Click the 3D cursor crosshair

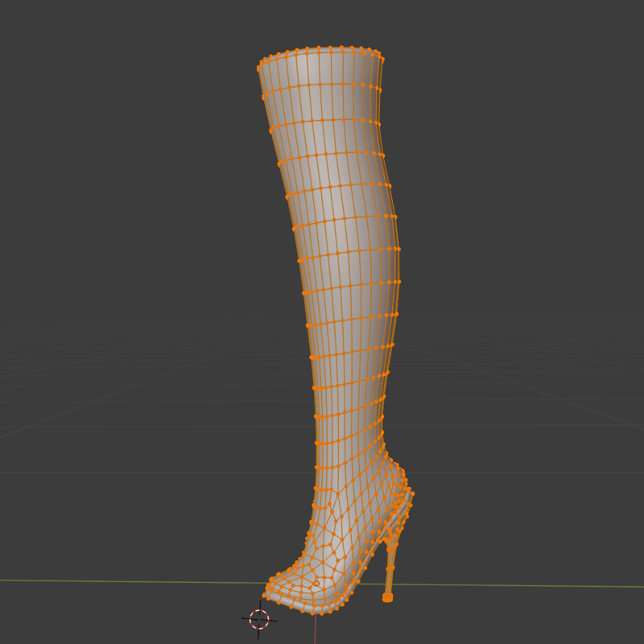click(x=259, y=619)
